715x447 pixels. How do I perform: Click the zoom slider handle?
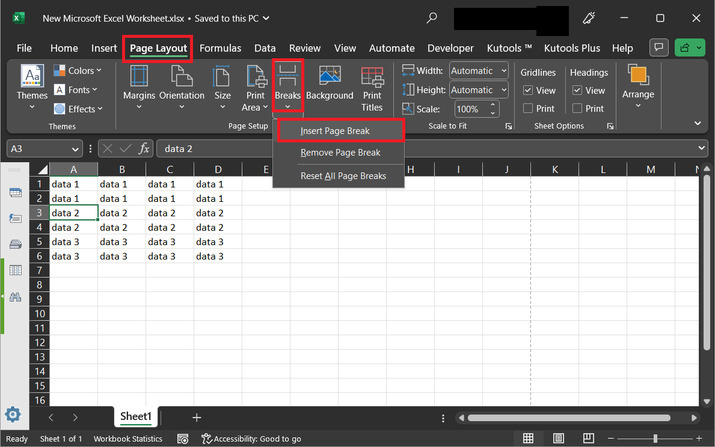(x=655, y=438)
